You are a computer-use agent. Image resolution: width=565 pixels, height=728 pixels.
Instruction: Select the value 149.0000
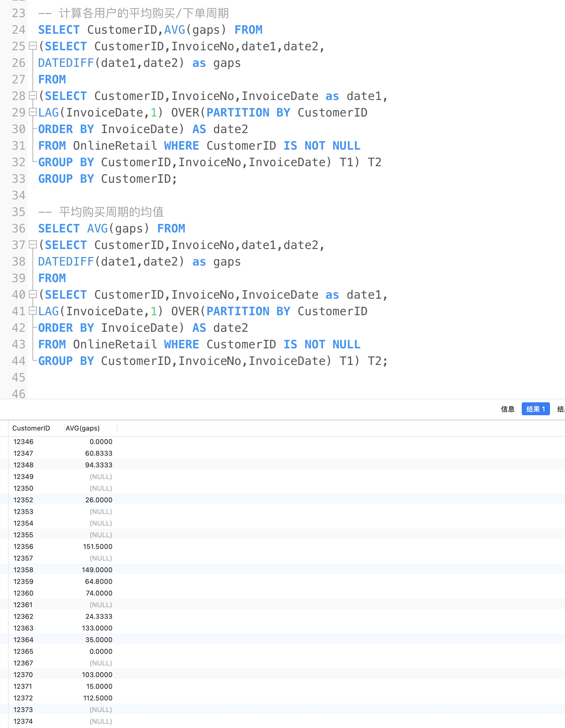tap(97, 570)
